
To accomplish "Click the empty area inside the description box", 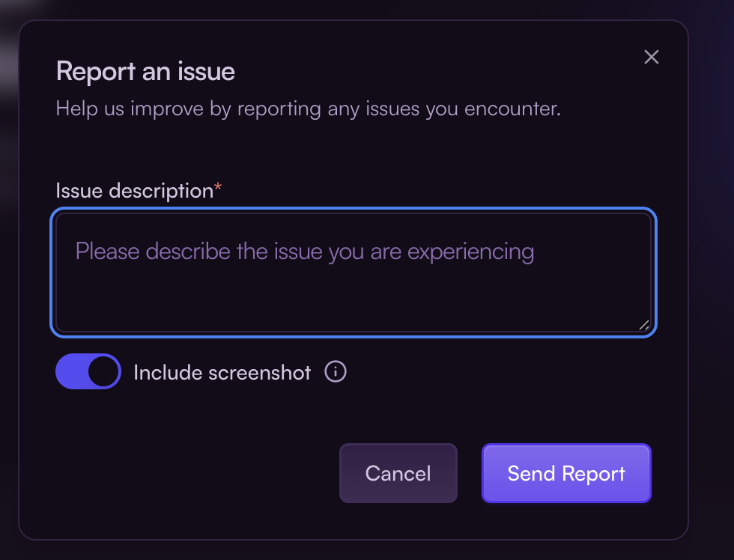I will point(352,299).
